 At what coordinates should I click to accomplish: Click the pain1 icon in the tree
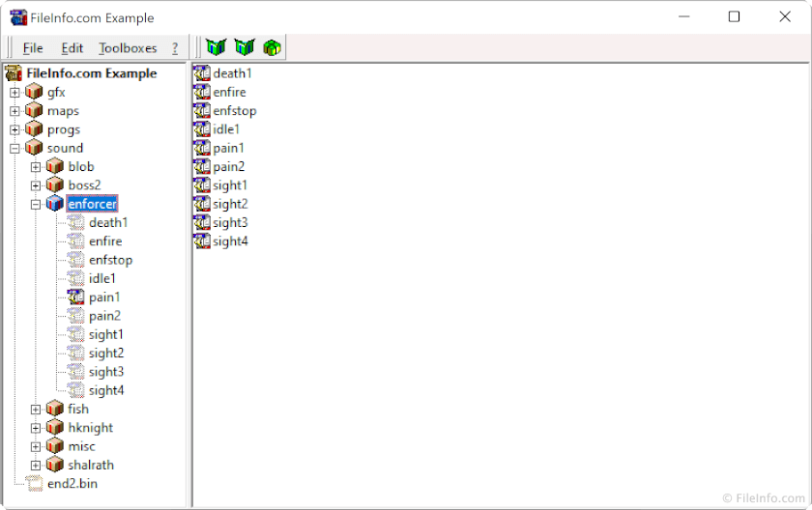(76, 297)
